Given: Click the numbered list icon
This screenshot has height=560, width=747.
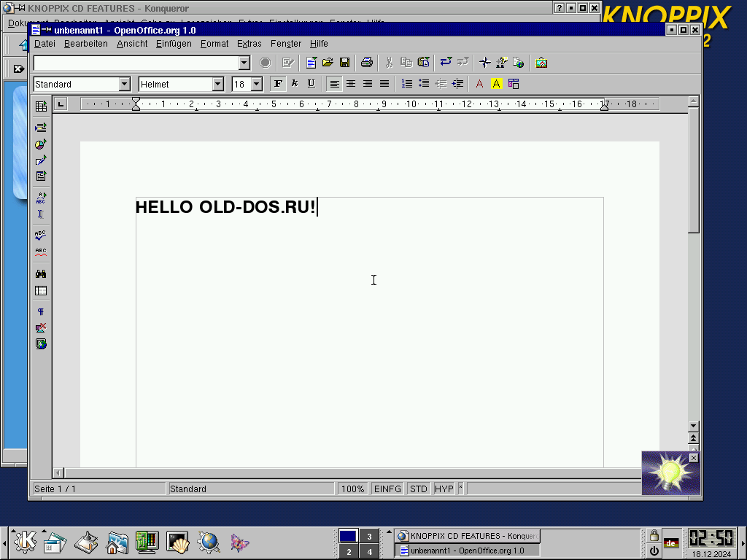Looking at the screenshot, I should [407, 84].
